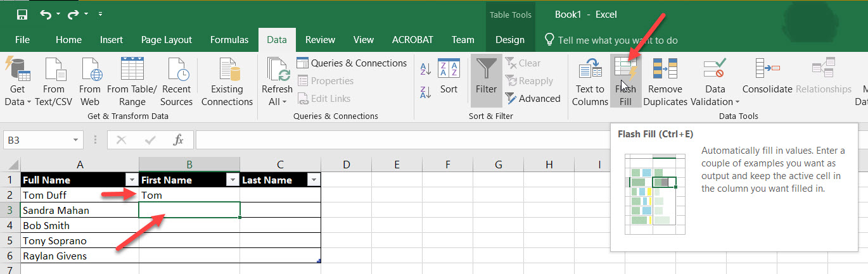Screen dimensions: 868x274
Task: Open the Page Layout tab
Action: 166,40
